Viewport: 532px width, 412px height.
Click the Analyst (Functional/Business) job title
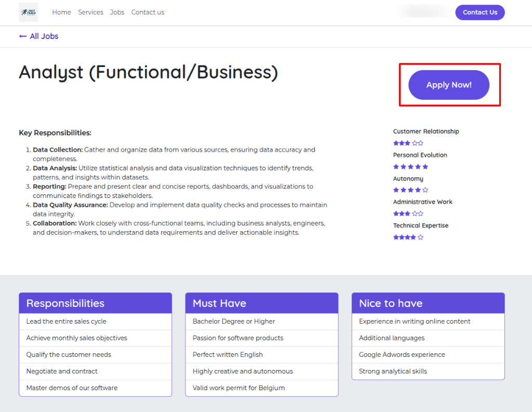pos(149,72)
